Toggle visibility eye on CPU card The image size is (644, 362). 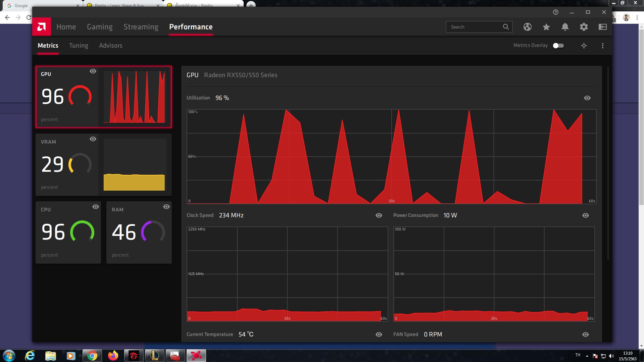(96, 207)
